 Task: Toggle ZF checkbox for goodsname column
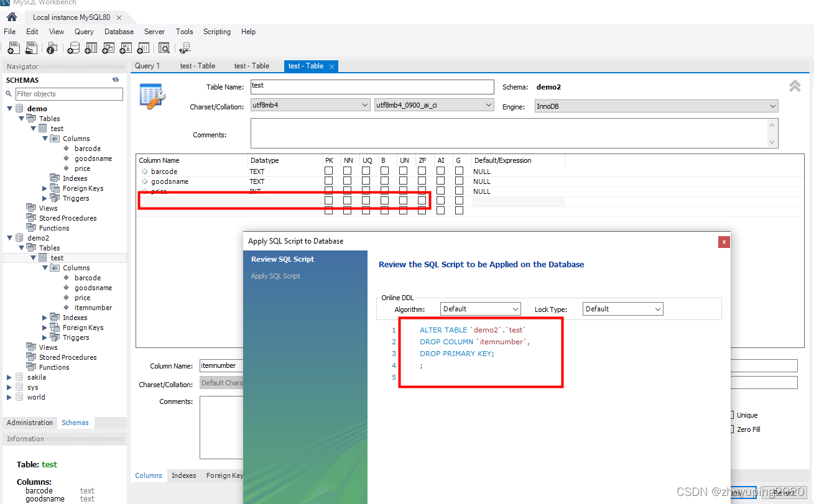tap(422, 181)
